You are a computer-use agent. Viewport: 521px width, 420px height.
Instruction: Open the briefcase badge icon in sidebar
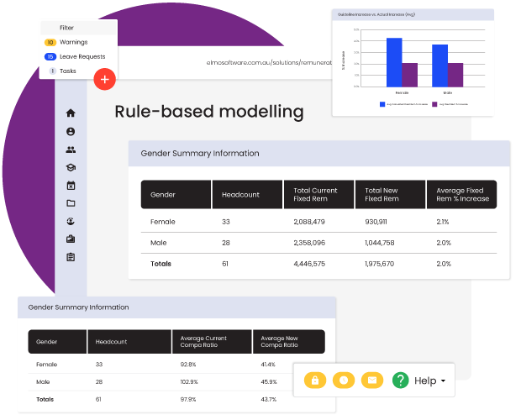[71, 239]
